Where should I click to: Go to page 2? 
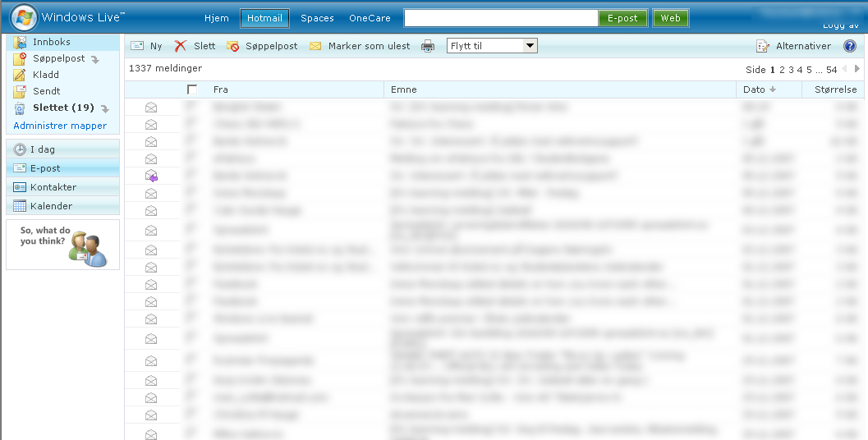[783, 70]
